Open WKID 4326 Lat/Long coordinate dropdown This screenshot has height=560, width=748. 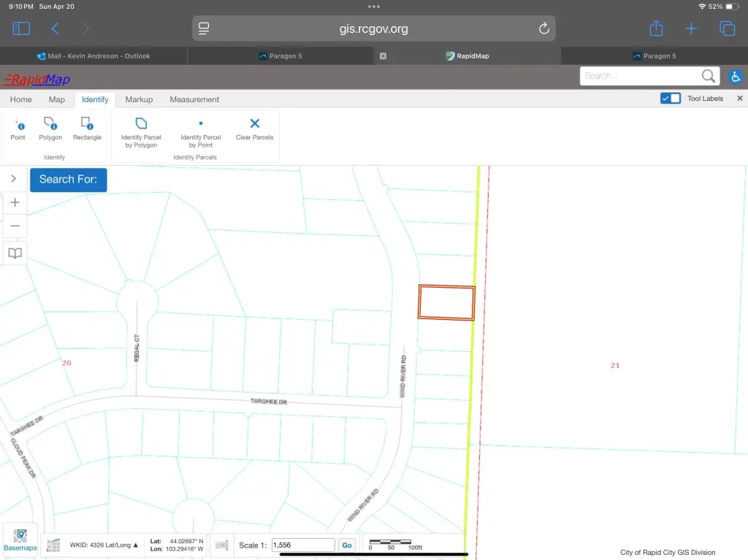click(104, 545)
